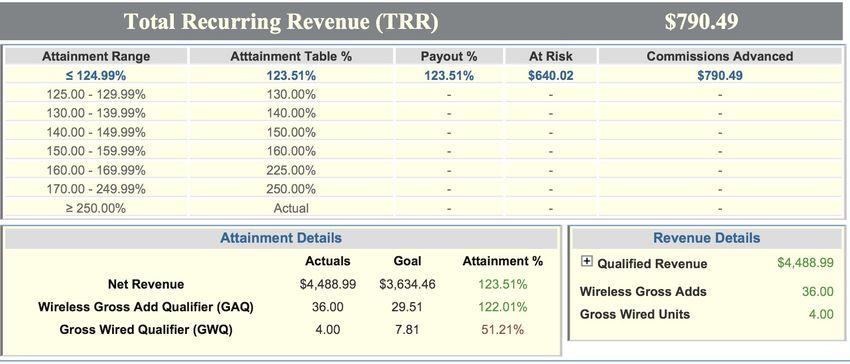Select the Commissions Advanced column header
850x364 pixels.
pyautogui.click(x=720, y=56)
